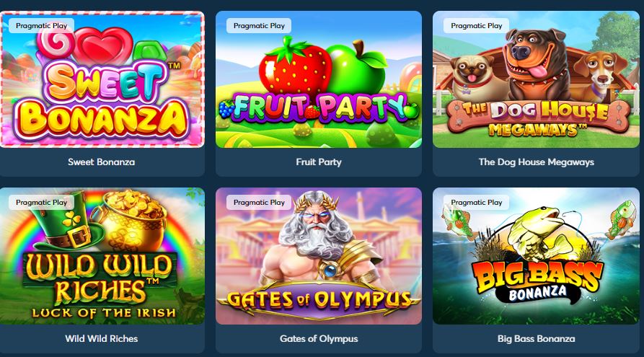Image resolution: width=644 pixels, height=357 pixels.
Task: Click The Dog House Megaways title text
Action: click(x=537, y=162)
